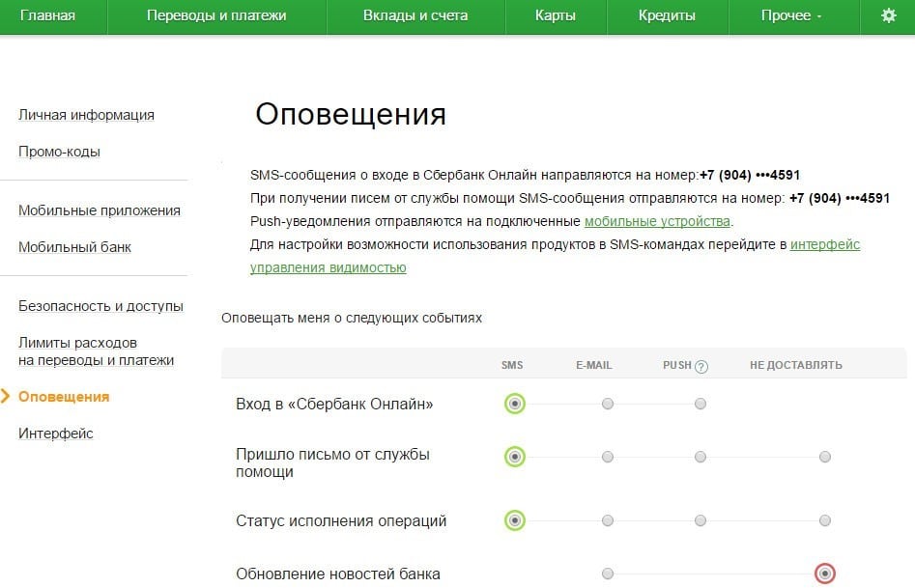The height and width of the screenshot is (588, 915).
Task: Select the SMS option for Статус исполнения операций
Action: (515, 520)
